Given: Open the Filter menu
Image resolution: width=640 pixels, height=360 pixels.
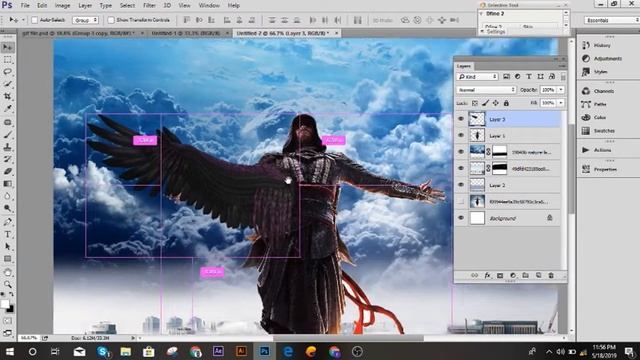Looking at the screenshot, I should [x=149, y=5].
